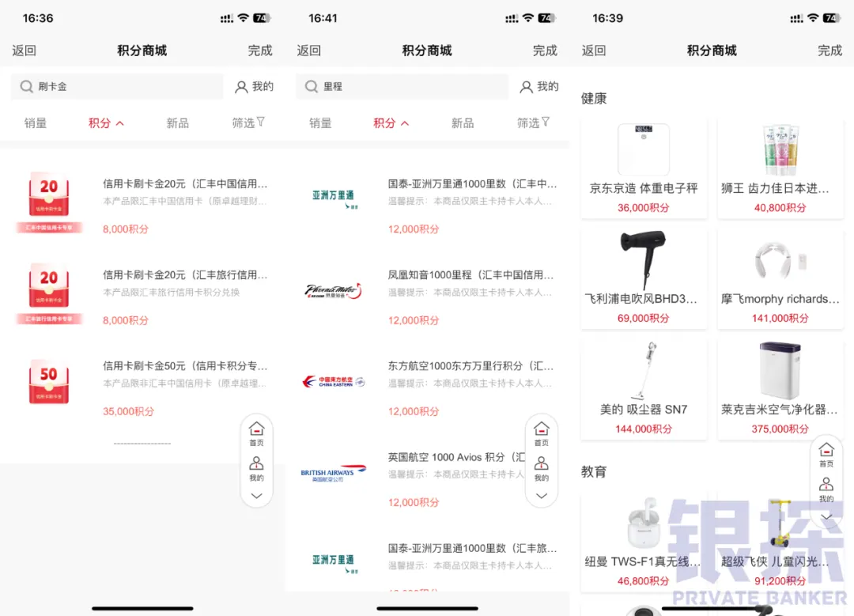Open 国泰-亚洲万里通1000里数（汇丰中... item

coord(472,184)
